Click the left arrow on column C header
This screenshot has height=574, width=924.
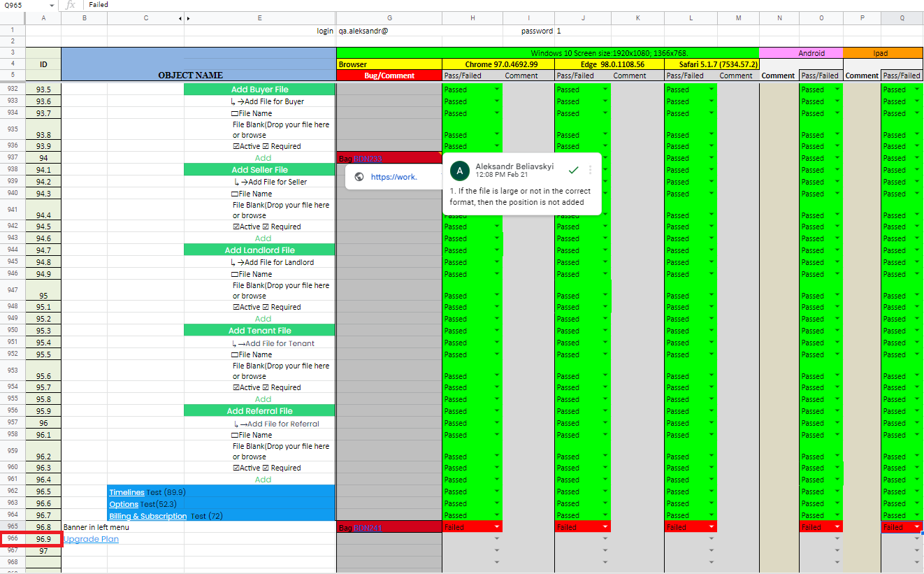click(180, 17)
